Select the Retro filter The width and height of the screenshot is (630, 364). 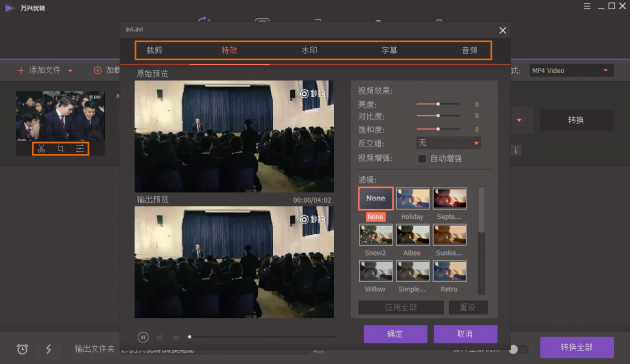point(450,271)
